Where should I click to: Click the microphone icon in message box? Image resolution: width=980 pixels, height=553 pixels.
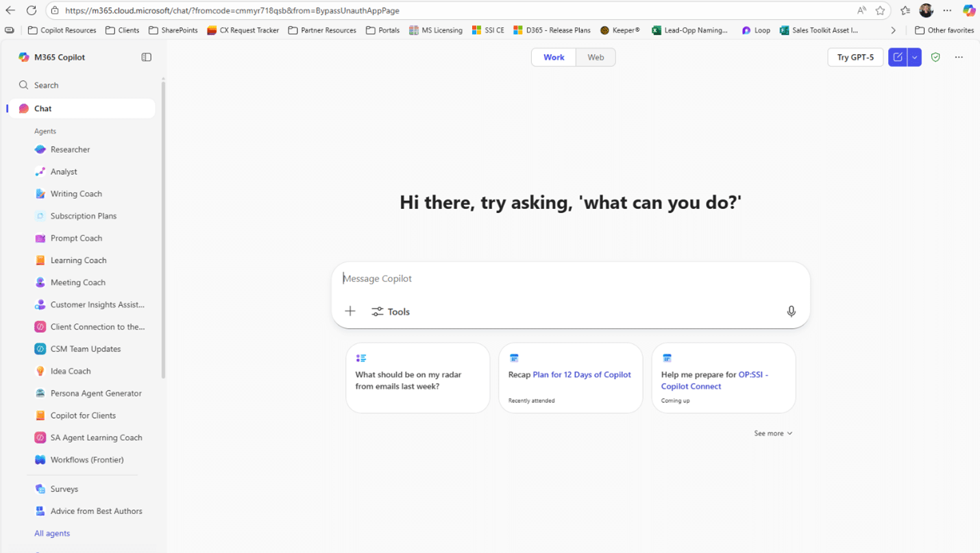[x=791, y=311]
